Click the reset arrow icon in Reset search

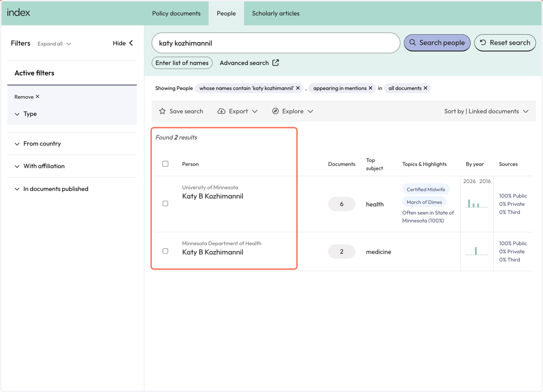(483, 43)
